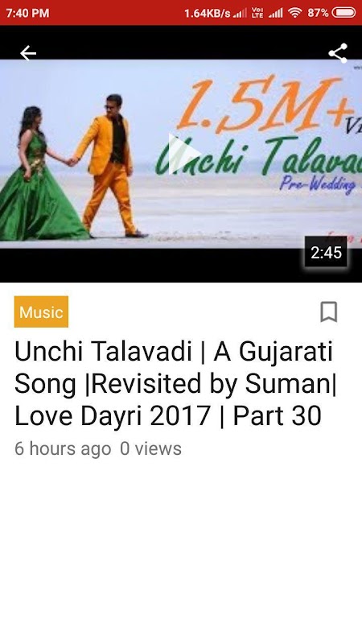Tap the 1.64KB/s network speed indicator
Viewport: 362px width, 644px height.
208,13
